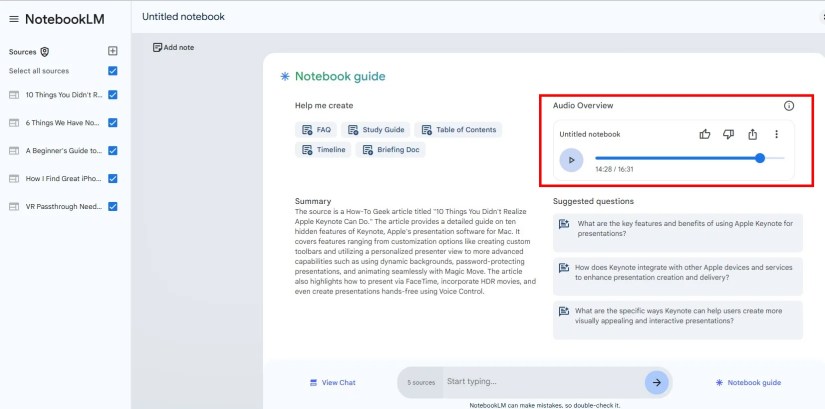Focus the Start typing input field
This screenshot has height=409, width=825.
pos(542,382)
